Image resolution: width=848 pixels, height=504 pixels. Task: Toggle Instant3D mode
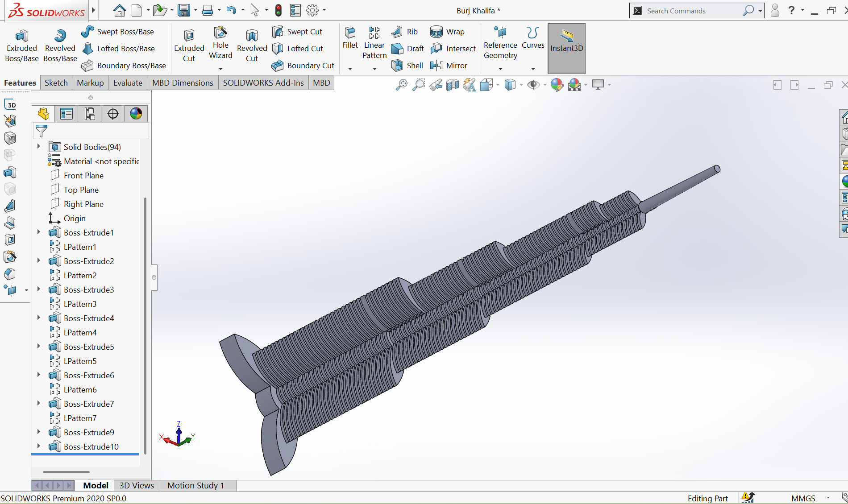pos(566,48)
